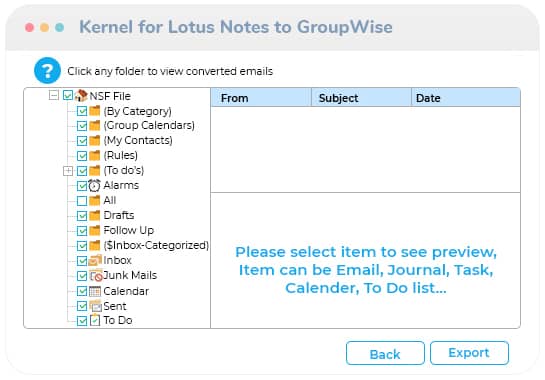
Task: Select the Follow Up folder
Action: point(129,230)
